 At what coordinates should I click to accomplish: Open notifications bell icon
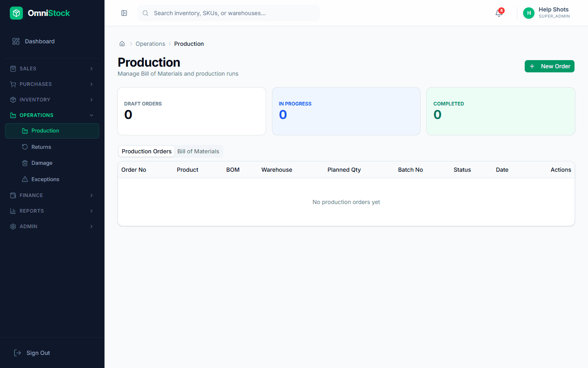pos(499,13)
